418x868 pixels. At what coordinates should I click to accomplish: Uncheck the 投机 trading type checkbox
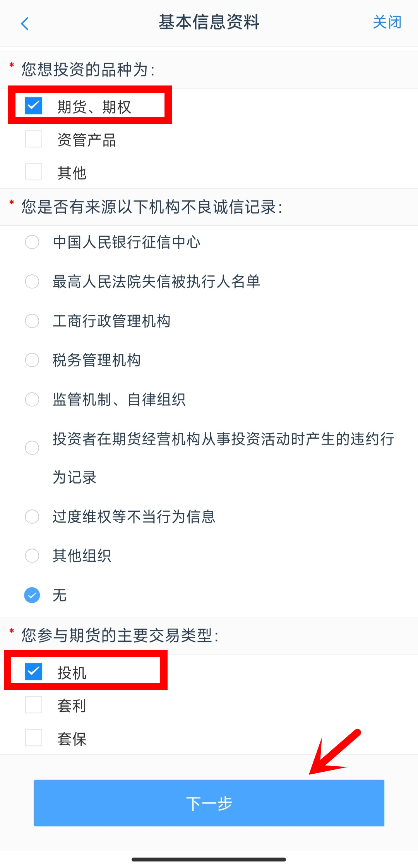34,672
